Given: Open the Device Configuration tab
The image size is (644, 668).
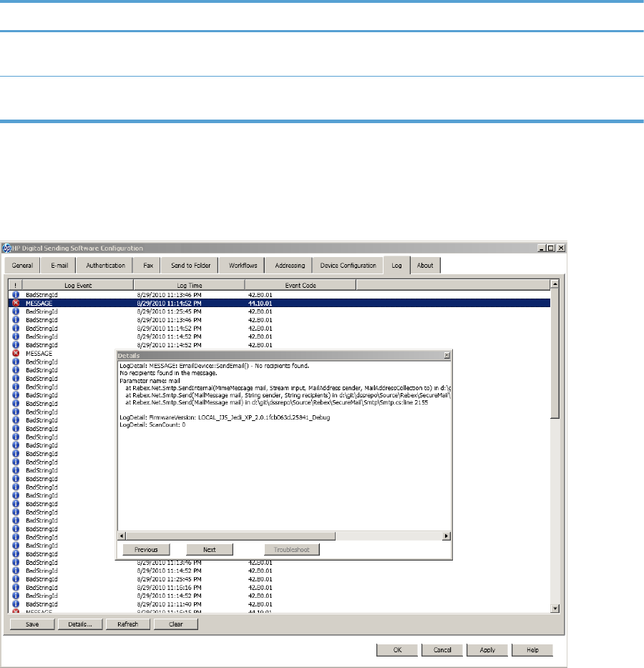Looking at the screenshot, I should click(348, 266).
